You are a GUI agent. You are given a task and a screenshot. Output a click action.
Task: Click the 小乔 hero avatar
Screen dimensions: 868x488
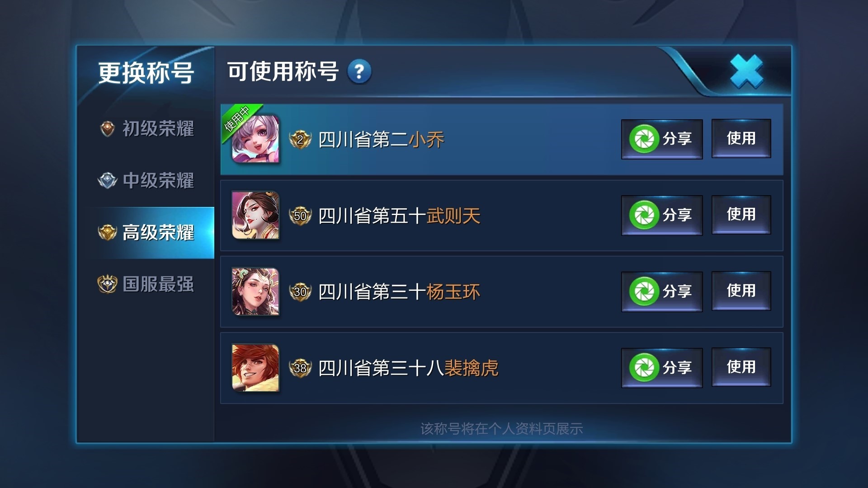[x=255, y=139]
